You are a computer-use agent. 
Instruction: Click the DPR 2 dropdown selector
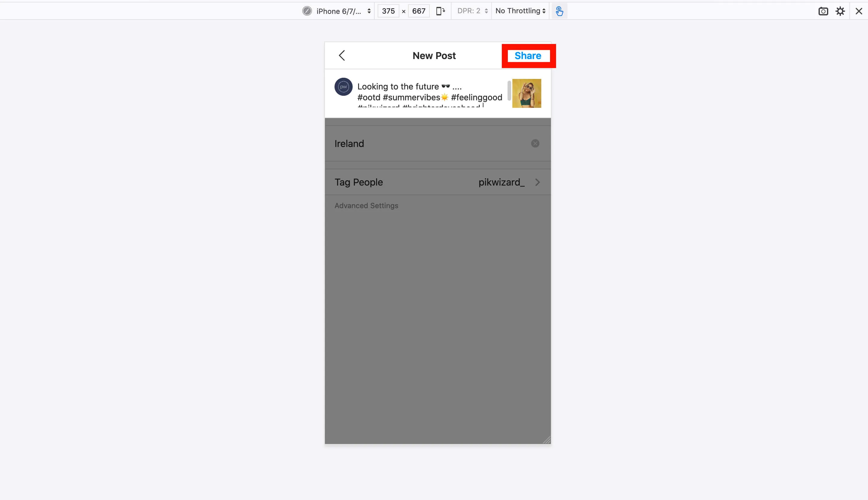472,11
